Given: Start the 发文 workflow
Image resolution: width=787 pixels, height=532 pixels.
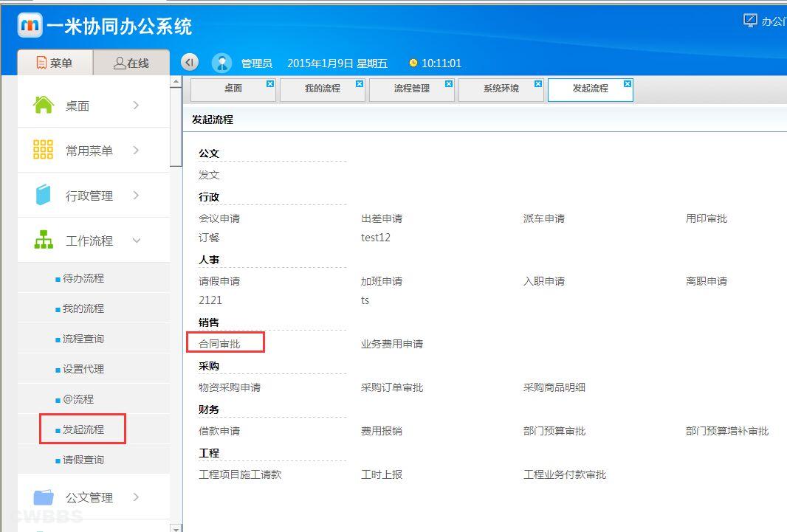Looking at the screenshot, I should pyautogui.click(x=209, y=175).
